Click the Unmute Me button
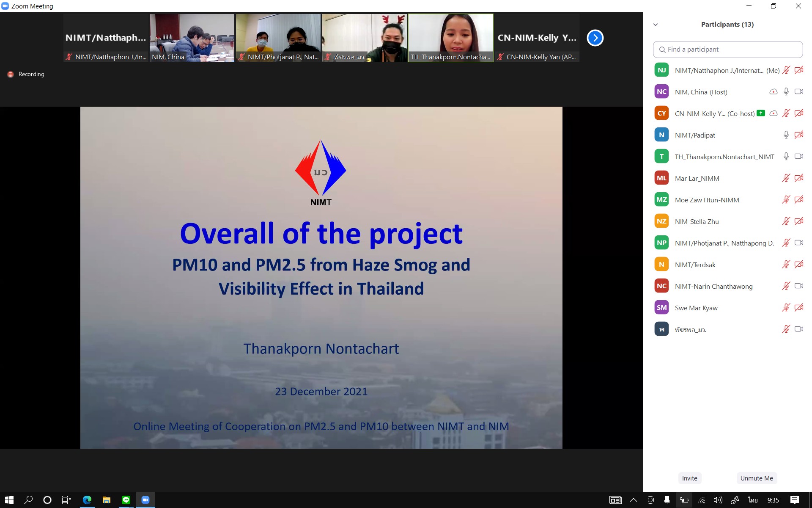Image resolution: width=812 pixels, height=508 pixels. click(756, 478)
